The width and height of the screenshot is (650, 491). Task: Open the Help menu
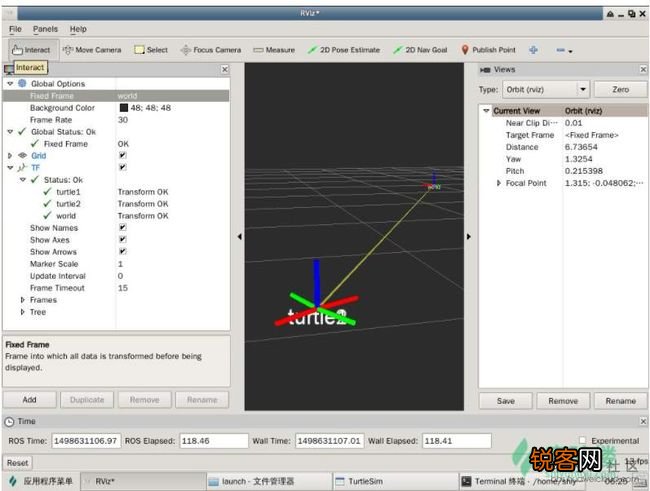pyautogui.click(x=78, y=29)
